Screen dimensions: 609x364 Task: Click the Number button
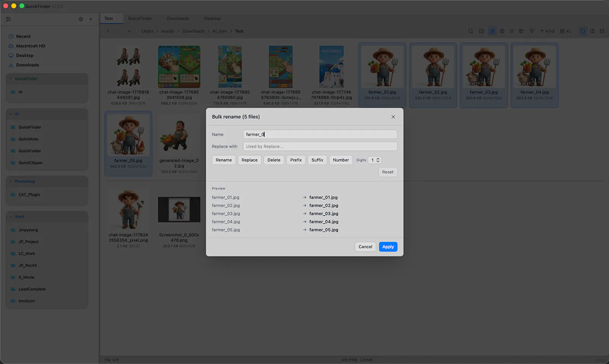pos(341,160)
